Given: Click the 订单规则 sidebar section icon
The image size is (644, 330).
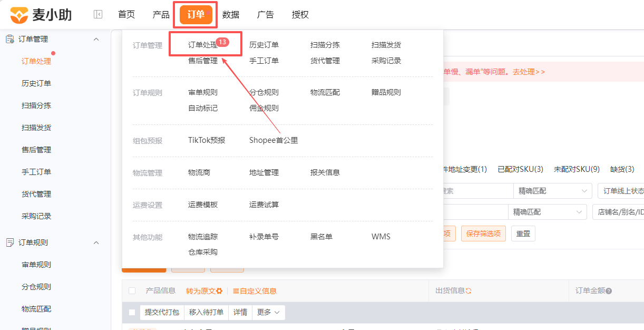Looking at the screenshot, I should pos(9,242).
